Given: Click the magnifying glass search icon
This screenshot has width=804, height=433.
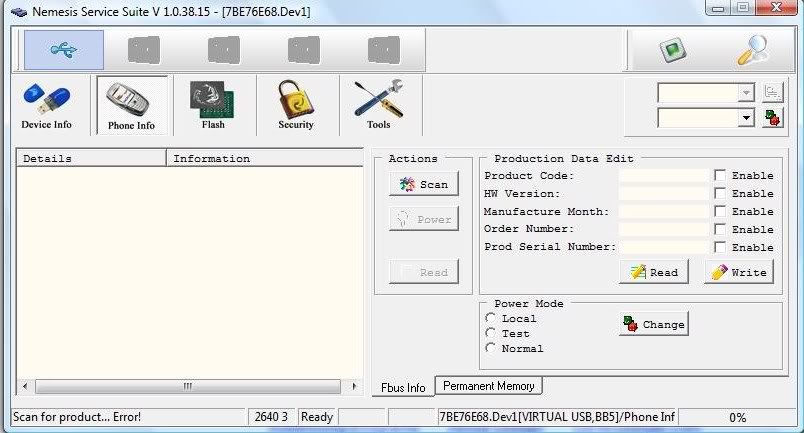Looking at the screenshot, I should pos(751,49).
